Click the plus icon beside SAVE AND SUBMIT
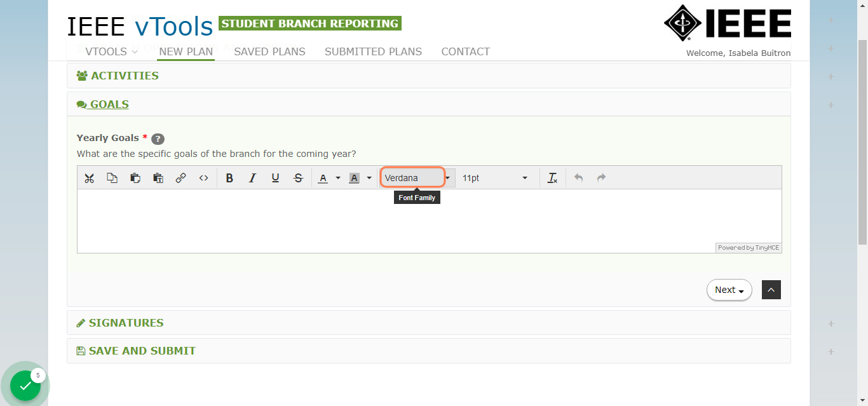This screenshot has width=868, height=406. 831,351
